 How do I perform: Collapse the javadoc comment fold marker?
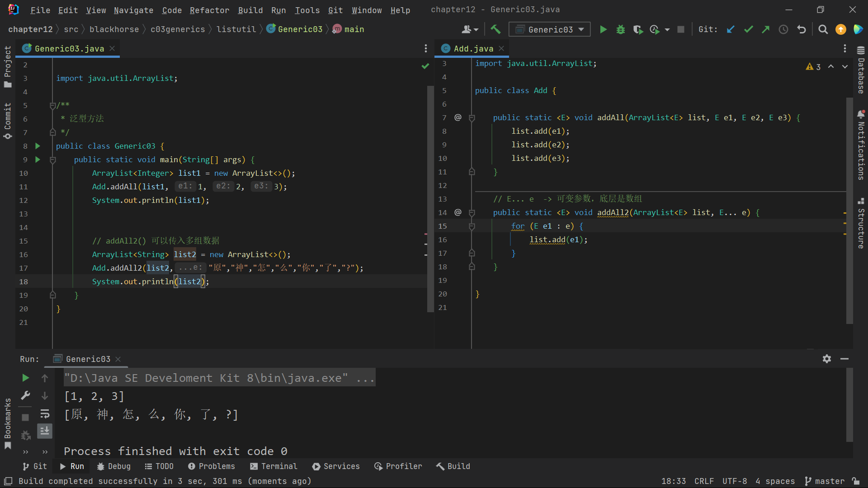[52, 105]
